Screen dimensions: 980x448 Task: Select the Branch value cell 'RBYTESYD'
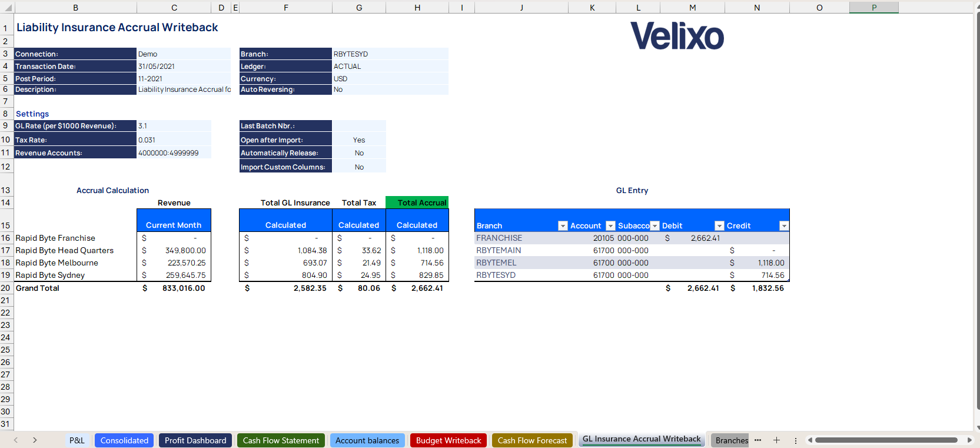(x=390, y=54)
